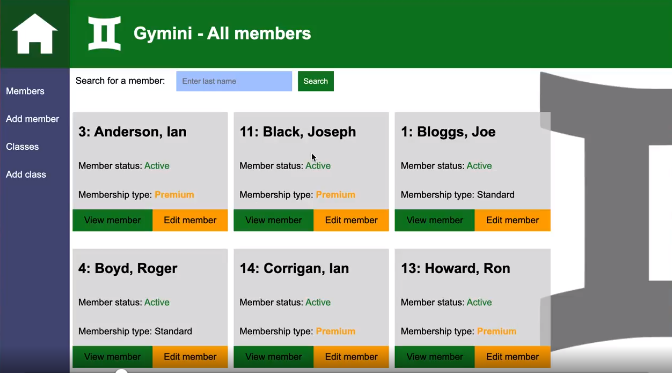
Task: Click Premium membership text on Howard card
Action: 497,331
